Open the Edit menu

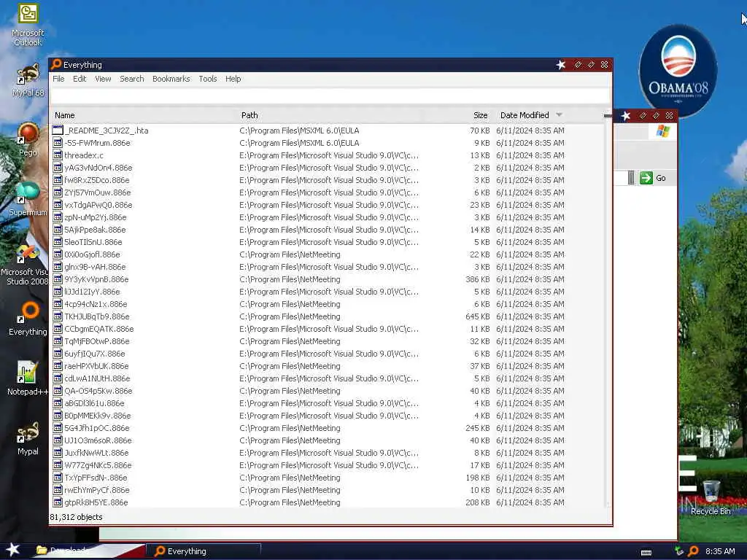click(79, 79)
